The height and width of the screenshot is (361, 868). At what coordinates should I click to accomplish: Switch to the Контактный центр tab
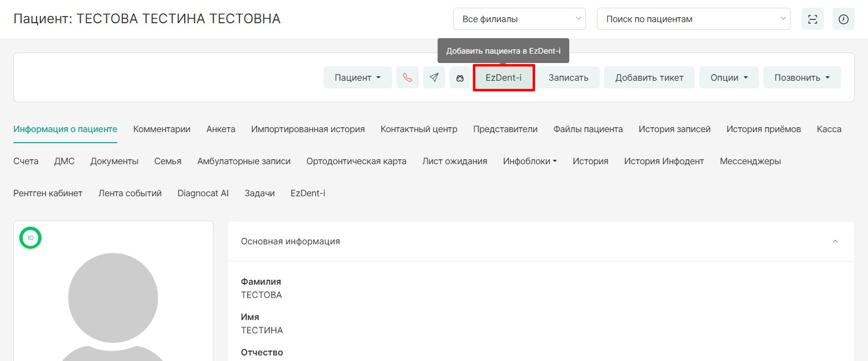tap(419, 129)
